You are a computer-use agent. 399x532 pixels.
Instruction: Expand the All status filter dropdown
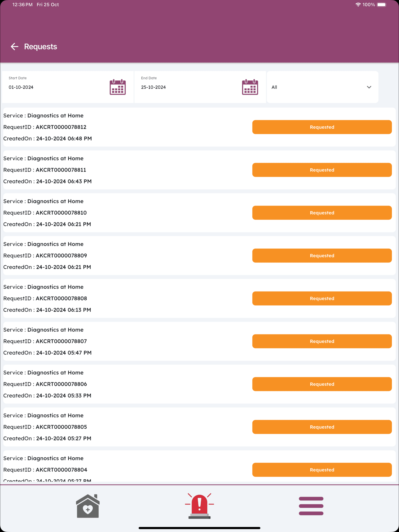(322, 87)
